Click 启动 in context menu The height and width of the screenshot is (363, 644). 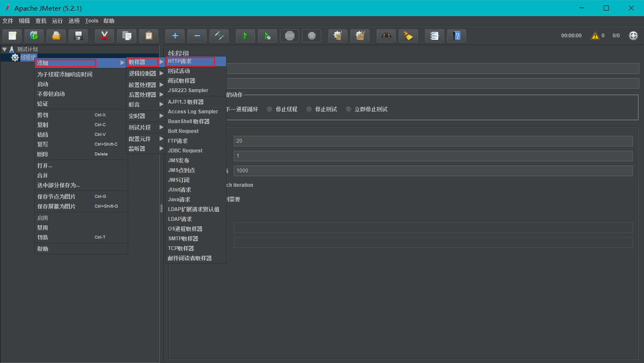pyautogui.click(x=81, y=84)
